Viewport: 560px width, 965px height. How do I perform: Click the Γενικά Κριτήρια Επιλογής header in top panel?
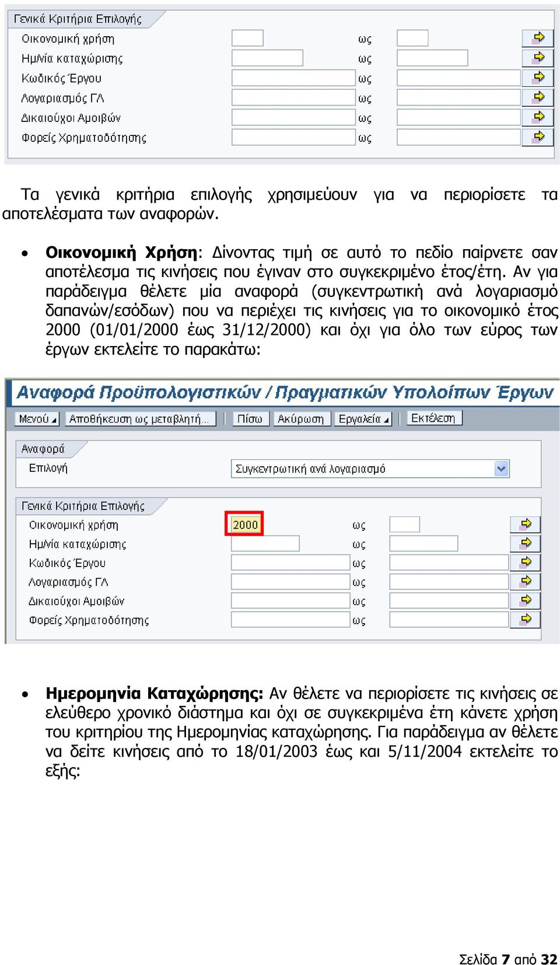tap(79, 19)
